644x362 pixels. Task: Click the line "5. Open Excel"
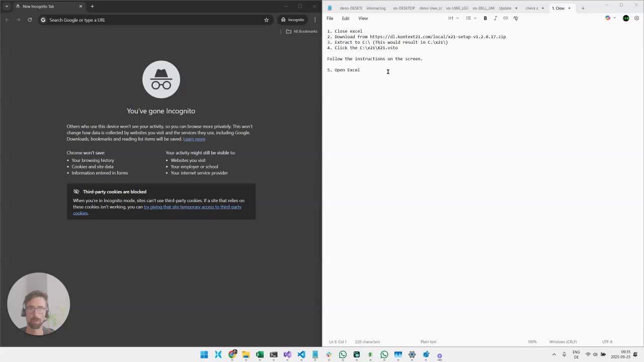[x=344, y=70]
